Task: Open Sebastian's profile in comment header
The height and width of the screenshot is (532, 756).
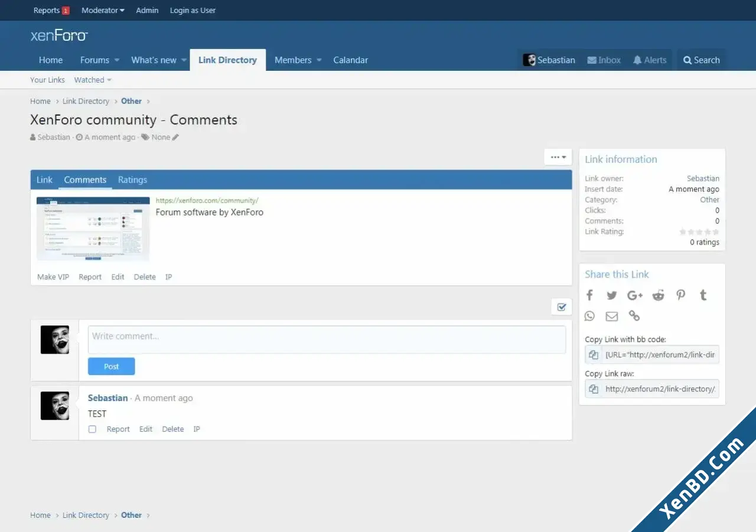Action: pyautogui.click(x=108, y=398)
